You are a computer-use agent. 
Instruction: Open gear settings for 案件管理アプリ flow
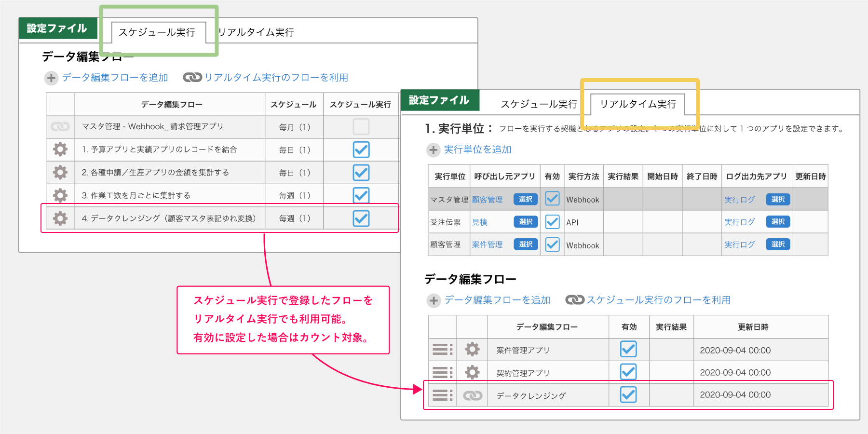click(472, 350)
